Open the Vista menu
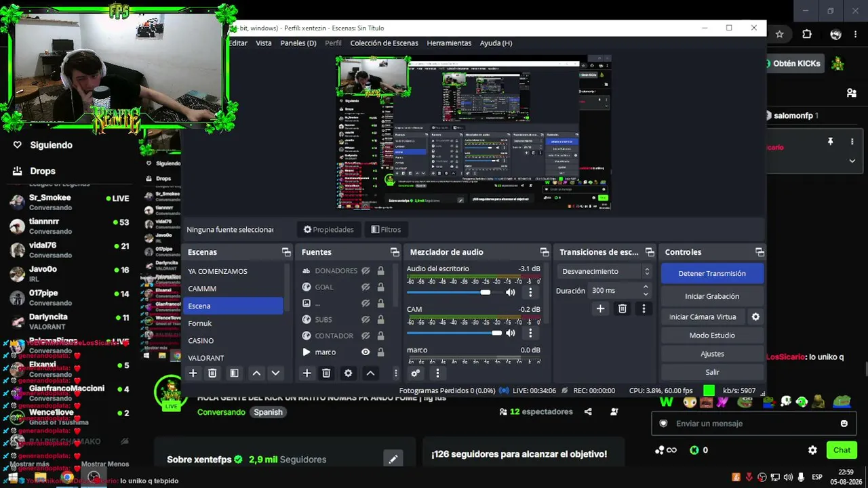 [x=264, y=43]
